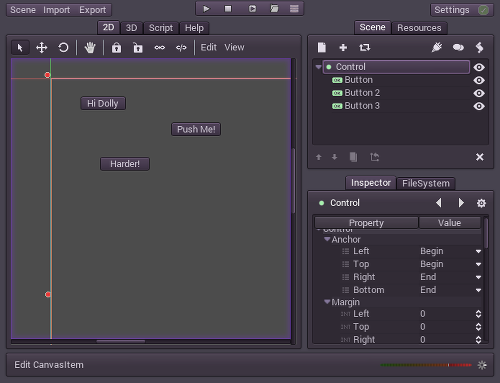This screenshot has height=383, width=500.
Task: Play the edited scene
Action: coord(252,9)
